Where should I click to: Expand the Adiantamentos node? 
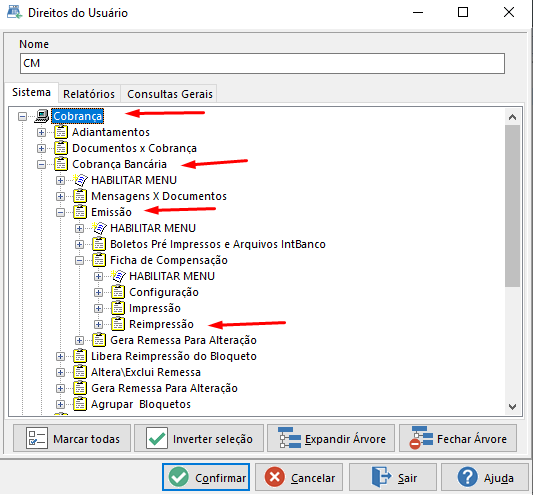pos(41,132)
